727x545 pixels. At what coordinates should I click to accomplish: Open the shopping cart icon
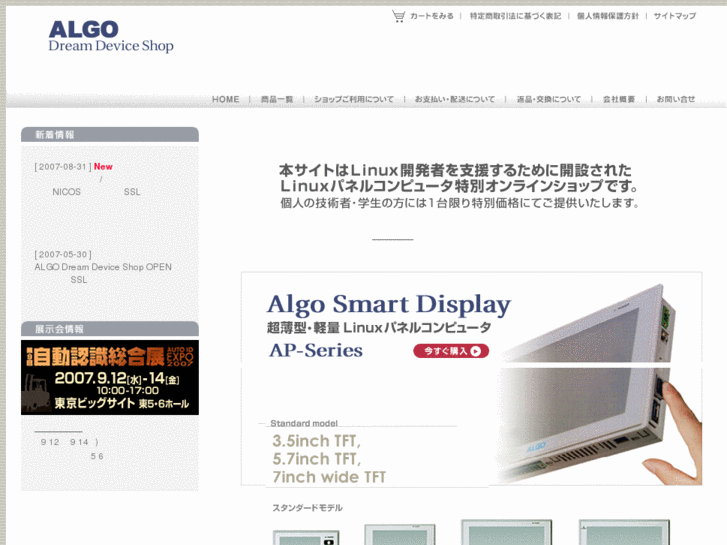(x=398, y=16)
